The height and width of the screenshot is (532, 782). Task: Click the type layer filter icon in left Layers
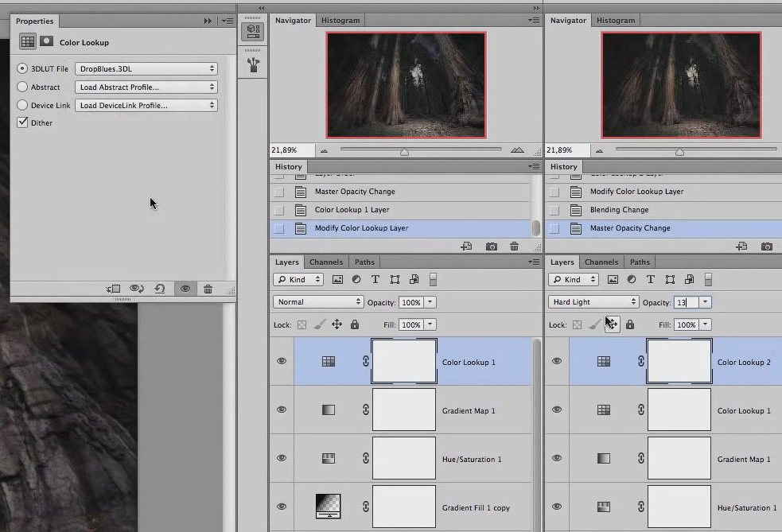tap(375, 280)
